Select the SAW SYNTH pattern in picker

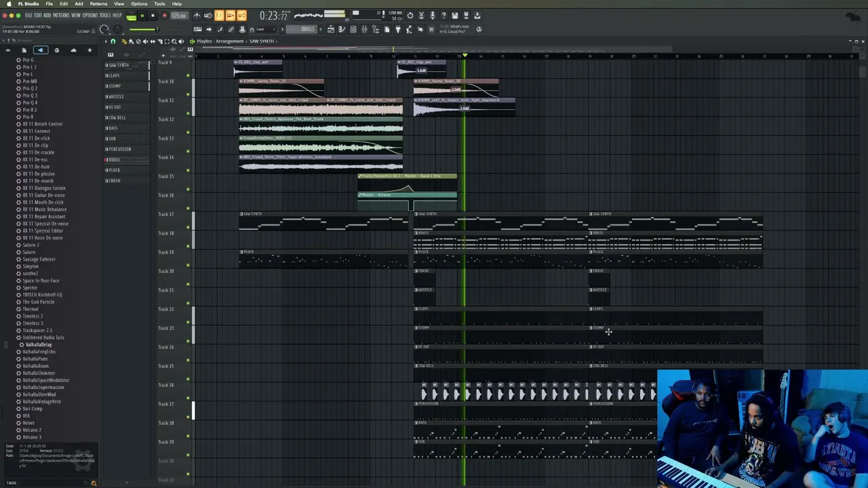click(127, 65)
